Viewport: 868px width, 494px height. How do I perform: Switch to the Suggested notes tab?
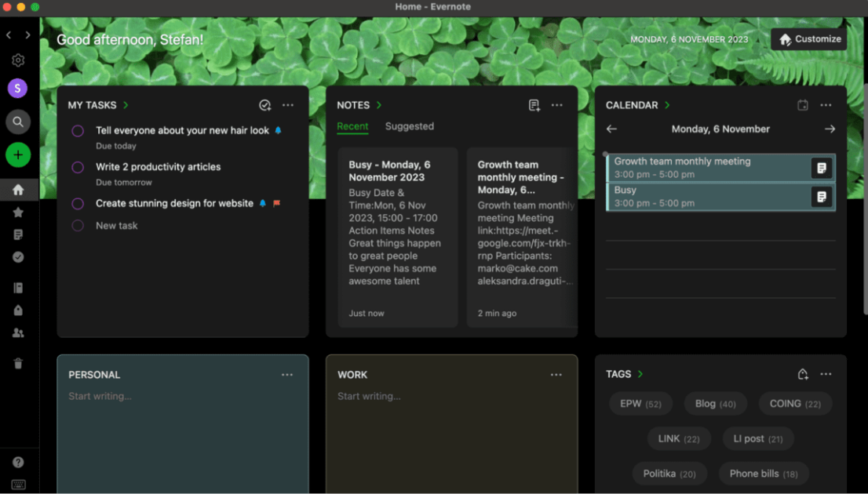[x=408, y=126]
